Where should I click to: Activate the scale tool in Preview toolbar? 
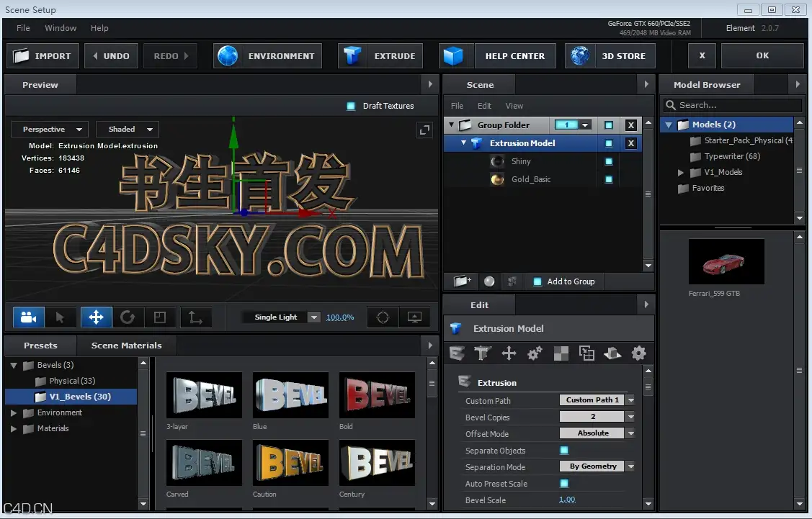[x=160, y=317]
